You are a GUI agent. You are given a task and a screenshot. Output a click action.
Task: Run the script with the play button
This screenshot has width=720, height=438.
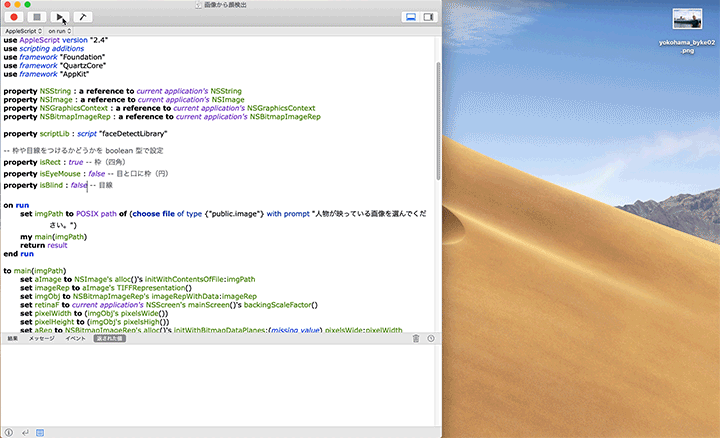tap(60, 17)
